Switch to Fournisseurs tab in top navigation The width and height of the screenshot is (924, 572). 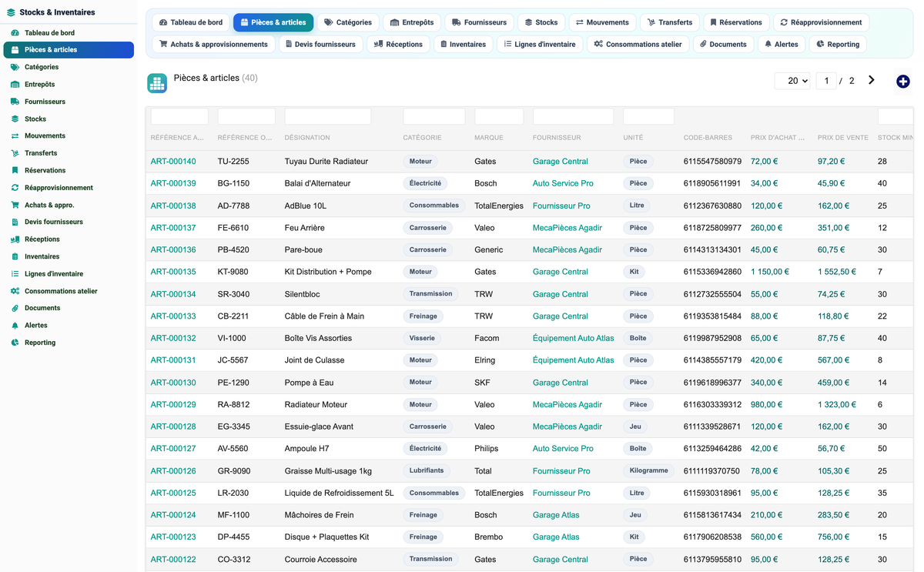tap(479, 22)
